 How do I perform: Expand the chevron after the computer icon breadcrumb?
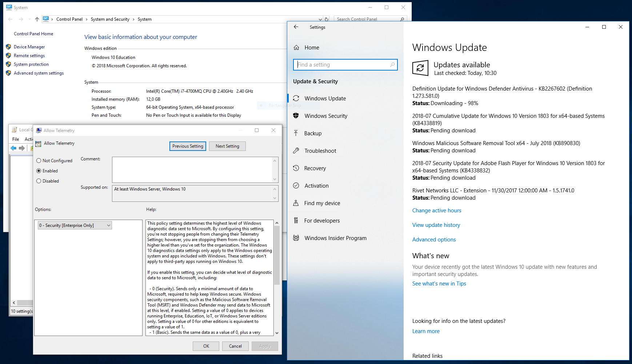(x=52, y=19)
